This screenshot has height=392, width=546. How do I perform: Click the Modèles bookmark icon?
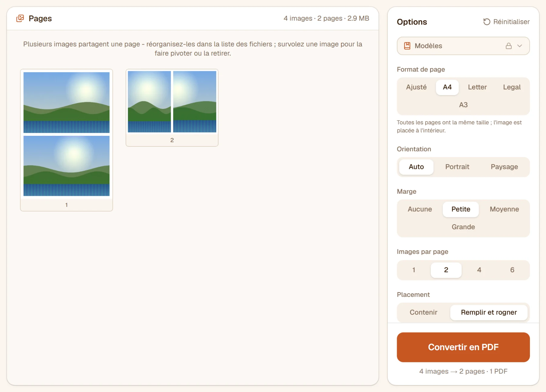pos(407,46)
